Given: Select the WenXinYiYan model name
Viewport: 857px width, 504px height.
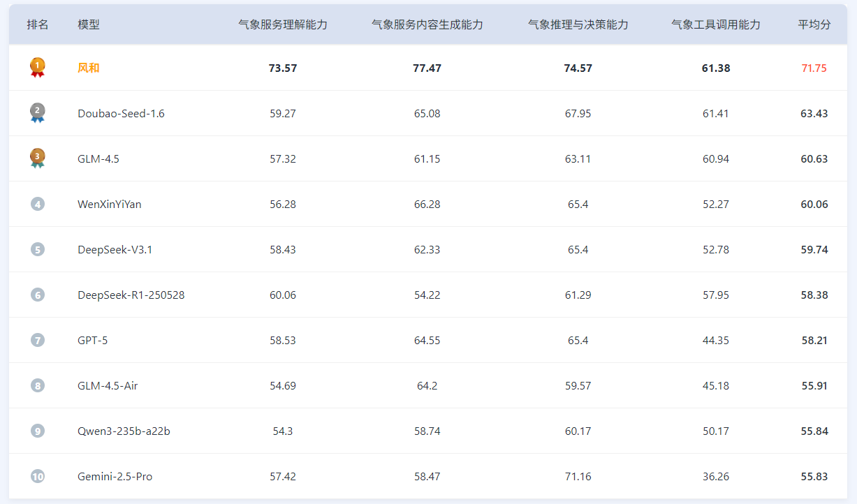Looking at the screenshot, I should pos(110,204).
